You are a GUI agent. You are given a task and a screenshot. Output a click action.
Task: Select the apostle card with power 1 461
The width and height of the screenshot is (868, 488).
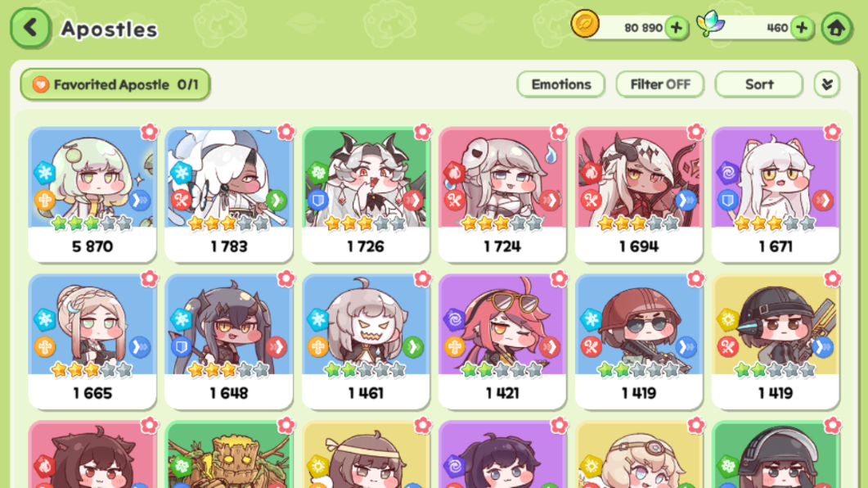click(366, 341)
